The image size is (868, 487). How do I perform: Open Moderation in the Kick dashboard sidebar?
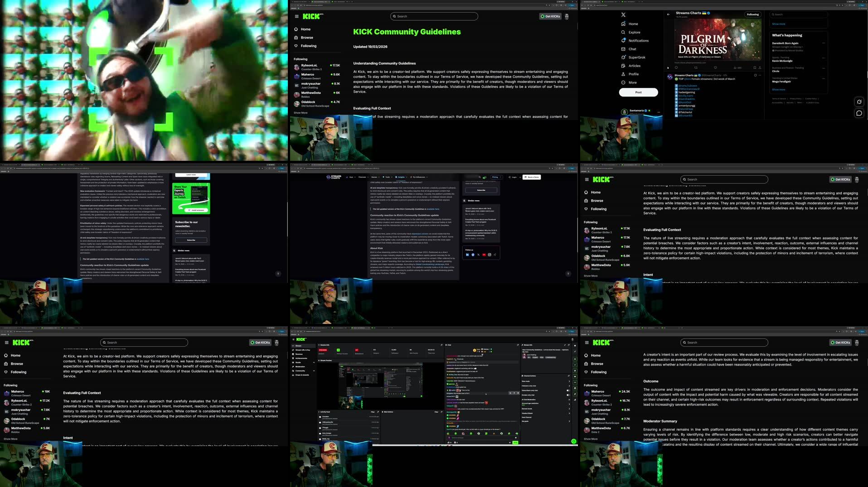tap(300, 366)
